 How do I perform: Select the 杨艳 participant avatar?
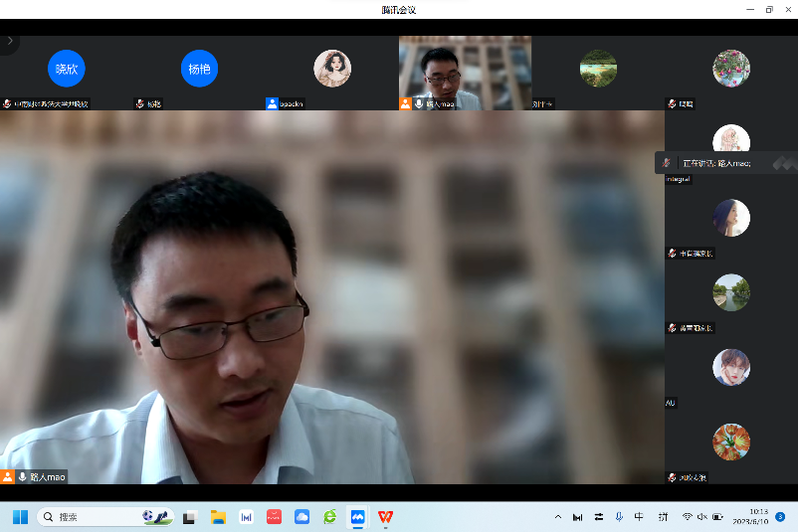click(199, 69)
